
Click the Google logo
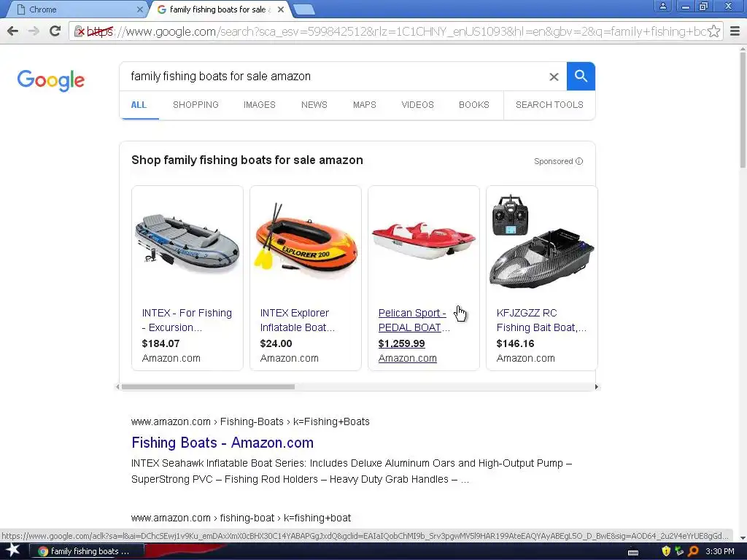[x=51, y=80]
